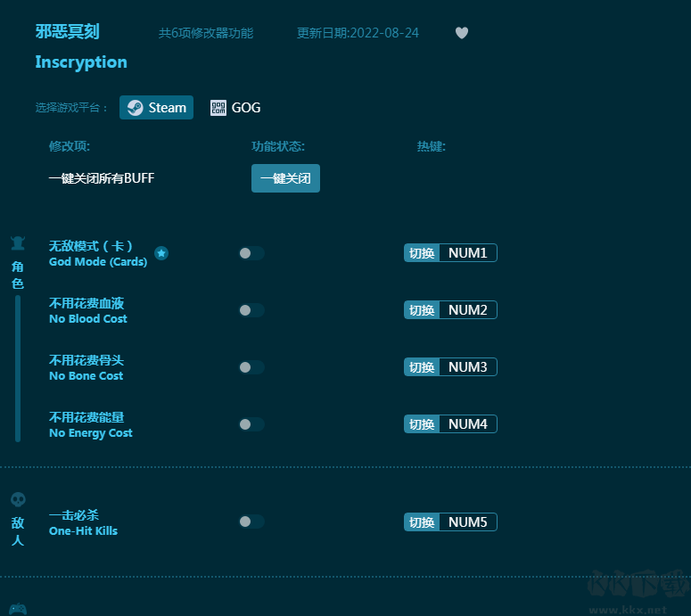Select the Steam platform tab
The height and width of the screenshot is (616, 691).
[x=157, y=108]
